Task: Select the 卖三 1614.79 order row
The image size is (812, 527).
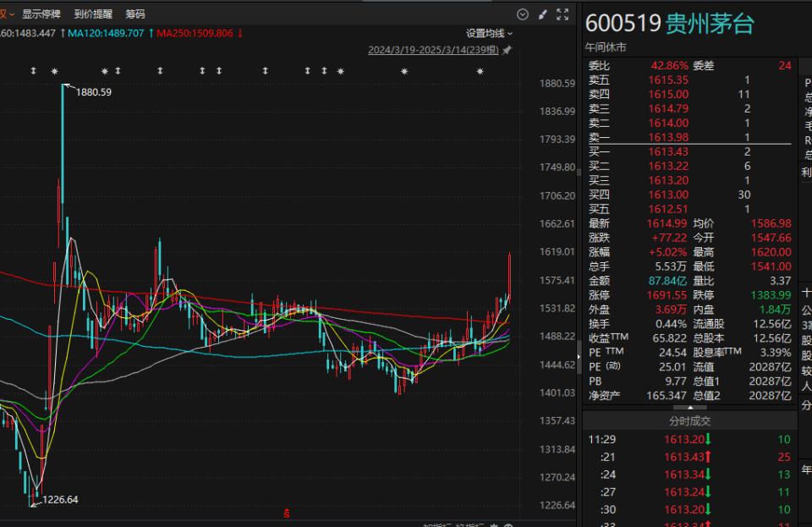Action: tap(690, 109)
